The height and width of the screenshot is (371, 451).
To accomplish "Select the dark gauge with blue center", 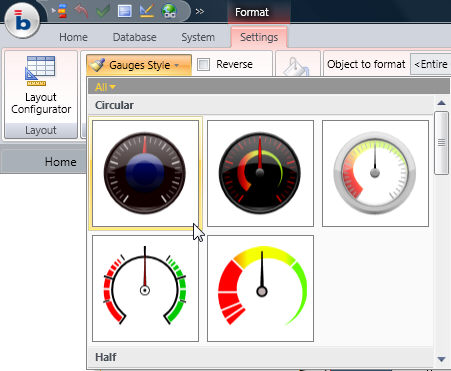I will [145, 173].
